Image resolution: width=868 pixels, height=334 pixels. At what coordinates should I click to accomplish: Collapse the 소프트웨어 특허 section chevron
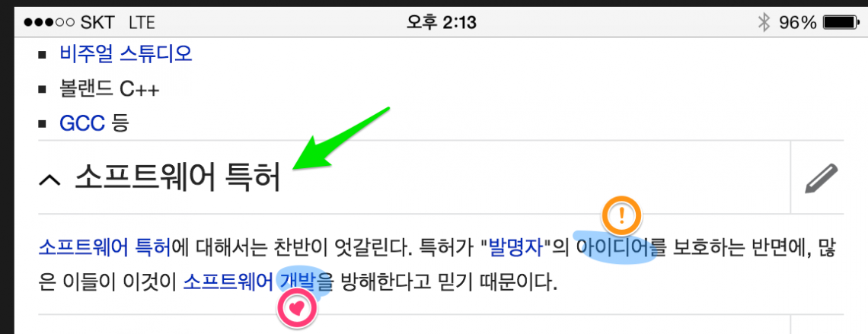50,179
